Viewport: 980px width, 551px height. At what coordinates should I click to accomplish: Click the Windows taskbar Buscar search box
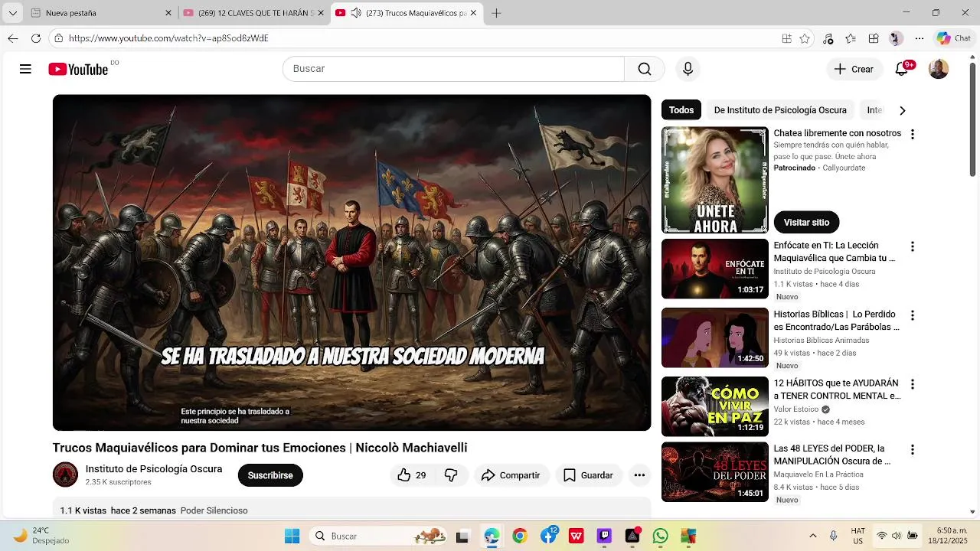[x=379, y=536]
